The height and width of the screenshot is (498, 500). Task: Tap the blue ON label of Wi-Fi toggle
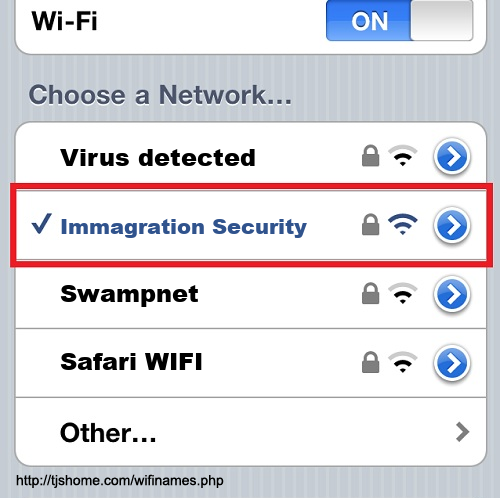click(369, 21)
